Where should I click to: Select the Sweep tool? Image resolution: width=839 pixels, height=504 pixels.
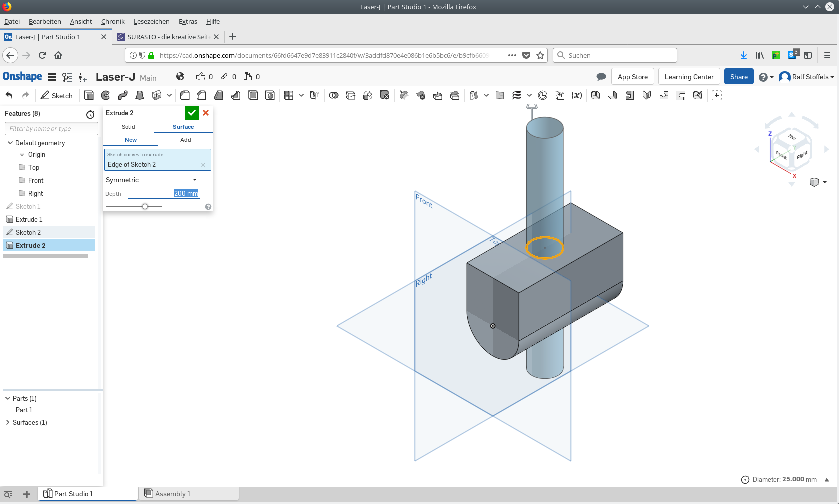(123, 95)
